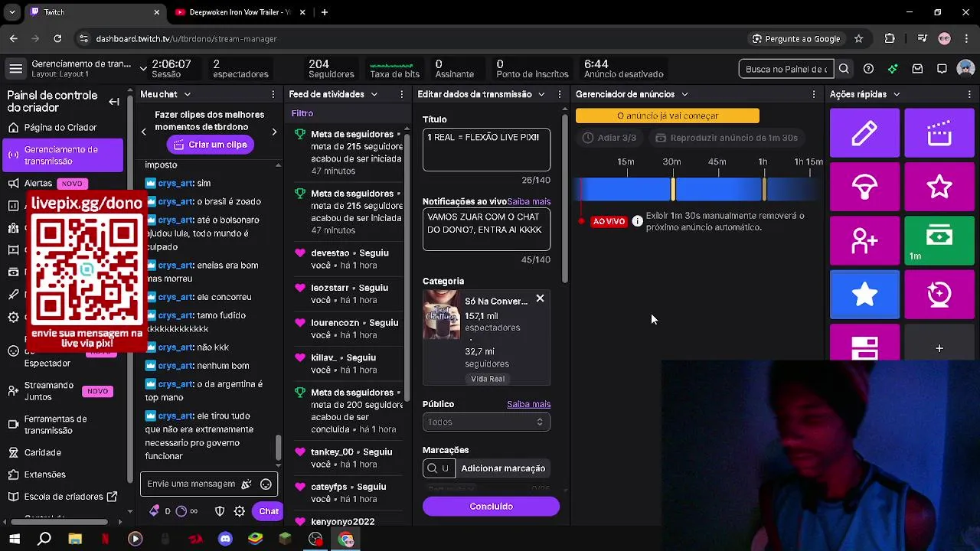Open Extensões in the sidebar
This screenshot has height=551, width=980.
61,474
